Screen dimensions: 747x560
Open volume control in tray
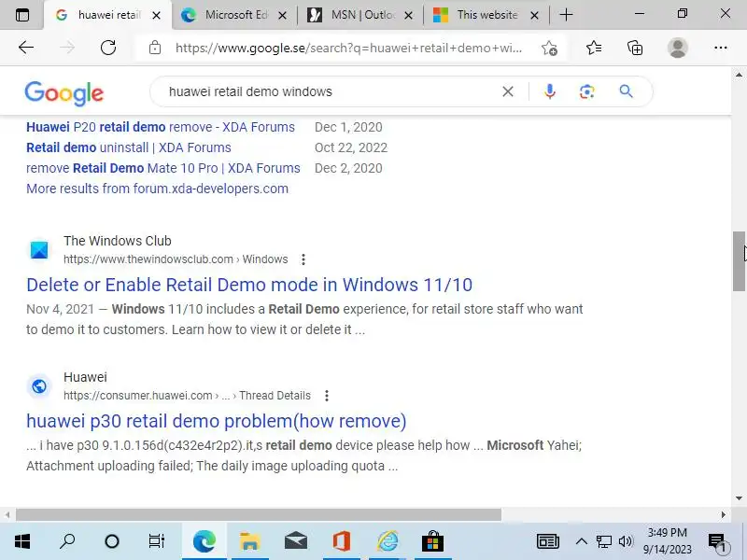click(626, 541)
